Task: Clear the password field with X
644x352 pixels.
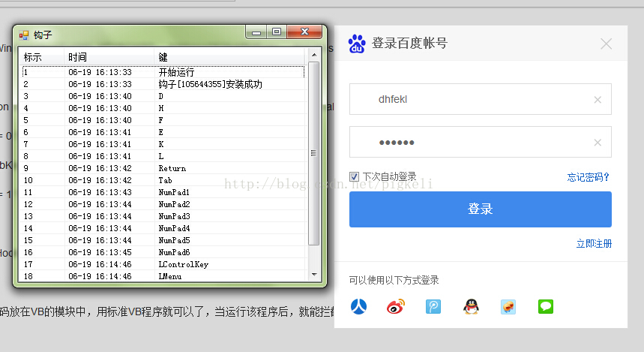Action: click(598, 143)
